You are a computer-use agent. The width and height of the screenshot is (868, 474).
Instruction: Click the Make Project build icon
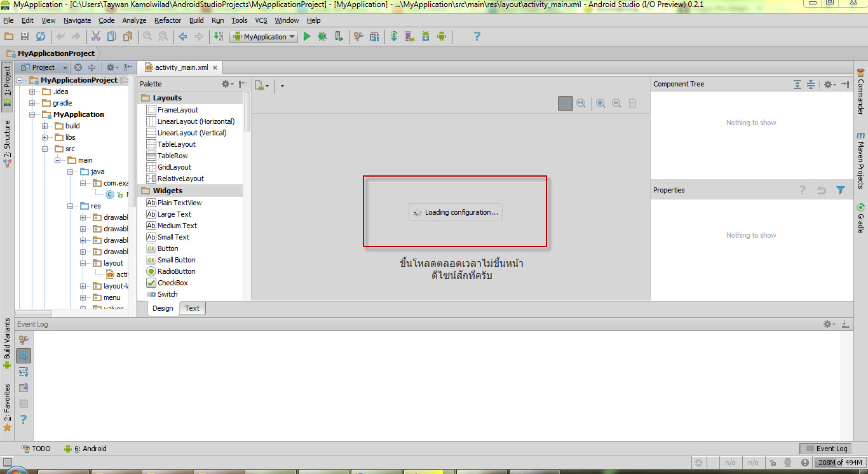pos(219,37)
